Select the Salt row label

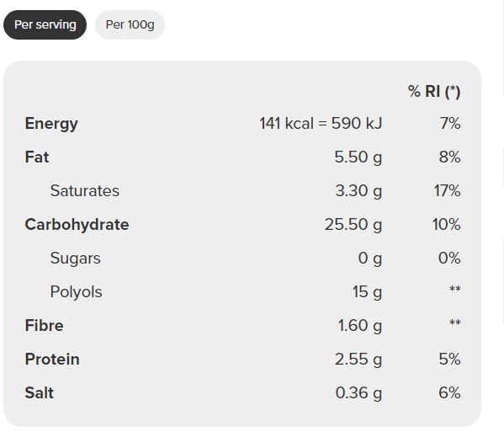pyautogui.click(x=40, y=392)
